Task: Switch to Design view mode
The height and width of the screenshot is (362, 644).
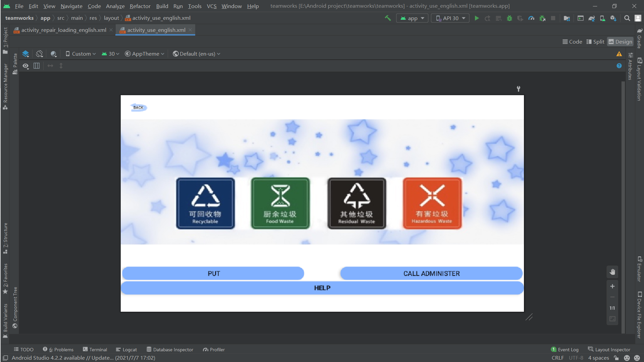Action: click(620, 42)
